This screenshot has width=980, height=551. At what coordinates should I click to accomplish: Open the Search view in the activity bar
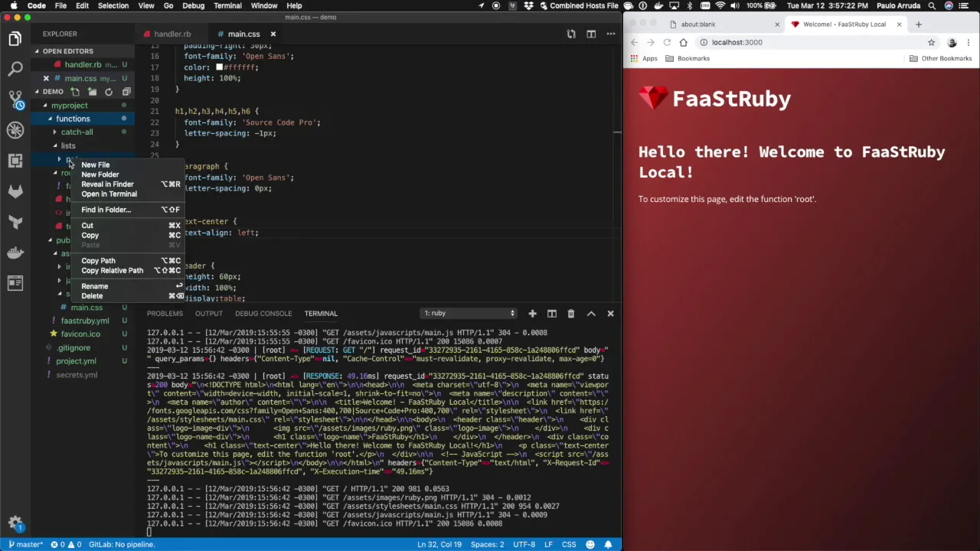(x=15, y=70)
